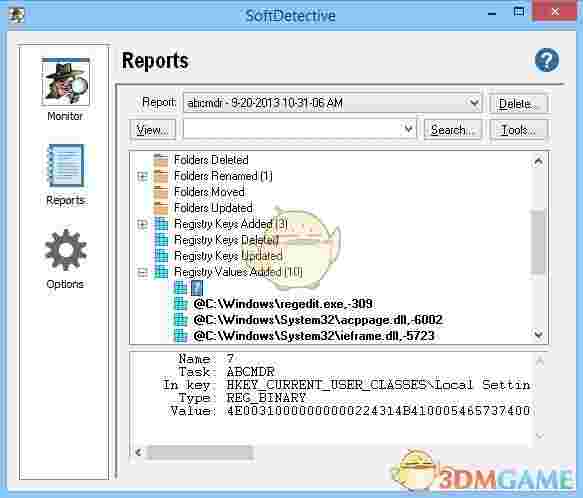Select Registry Keys Added (3) tree item
The width and height of the screenshot is (583, 498).
pyautogui.click(x=231, y=224)
